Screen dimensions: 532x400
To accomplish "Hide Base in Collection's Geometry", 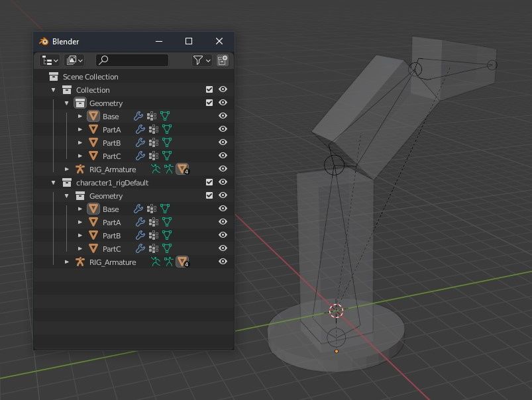I will point(223,116).
